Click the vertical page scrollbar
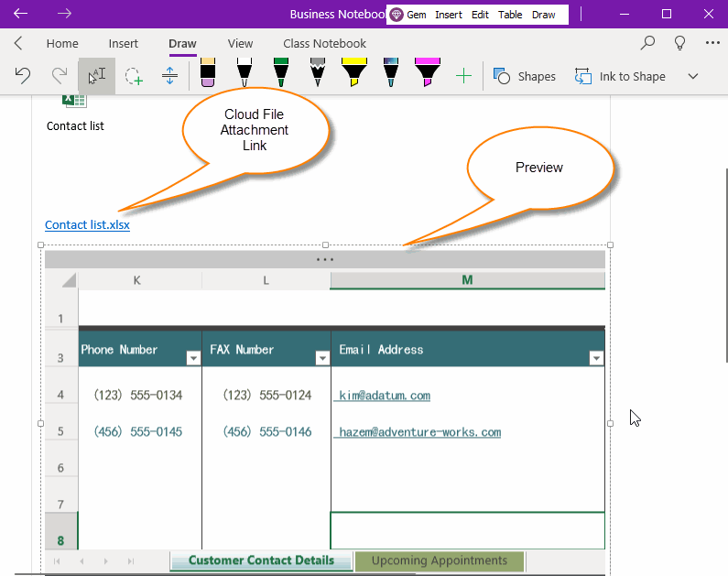The image size is (728, 576). (725, 265)
